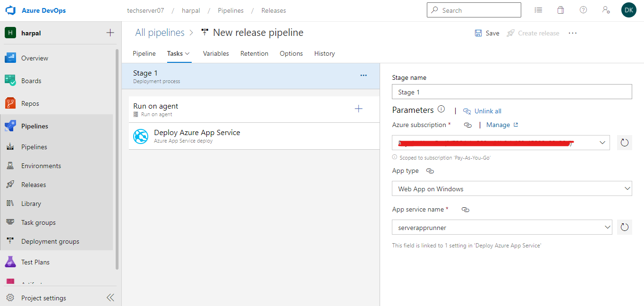Image resolution: width=644 pixels, height=306 pixels.
Task: Click techserver07 in the breadcrumb
Action: [x=145, y=10]
